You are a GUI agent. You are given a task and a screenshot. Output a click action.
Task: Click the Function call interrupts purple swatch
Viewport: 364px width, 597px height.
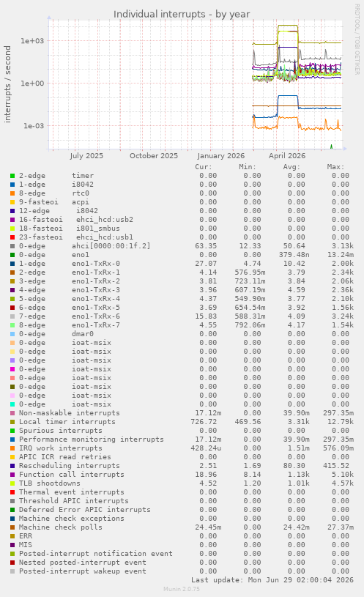[x=12, y=475]
